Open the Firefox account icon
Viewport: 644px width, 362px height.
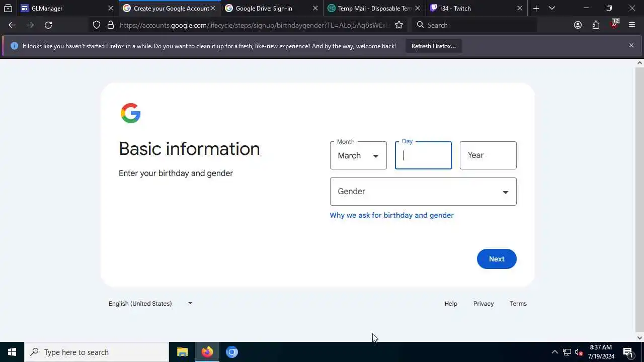578,25
